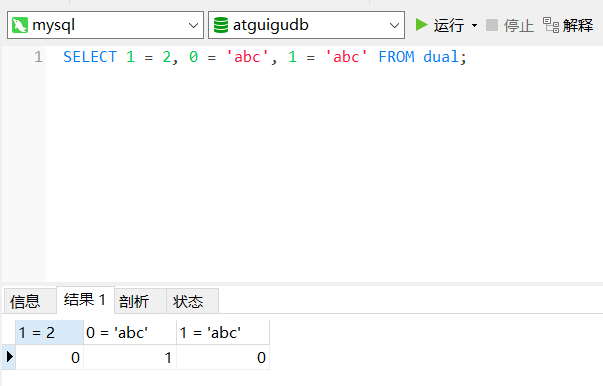Click the current row indicator arrow
The height and width of the screenshot is (386, 603).
[x=9, y=357]
